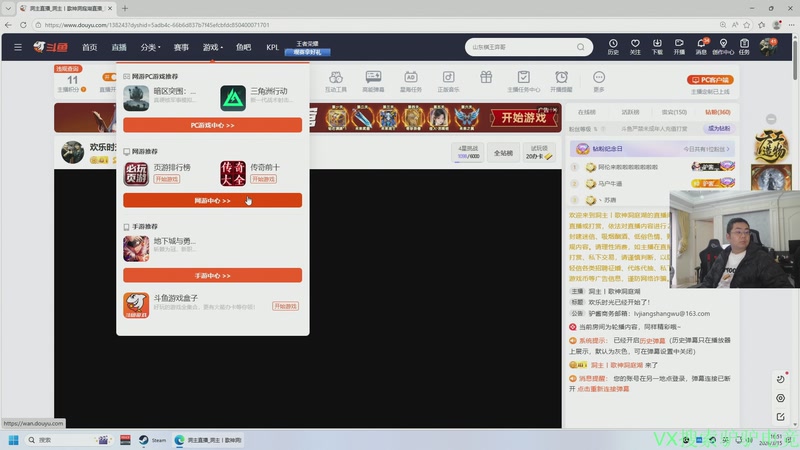Image resolution: width=800 pixels, height=450 pixels.
Task: Click the PC客户端 button
Action: pos(710,80)
